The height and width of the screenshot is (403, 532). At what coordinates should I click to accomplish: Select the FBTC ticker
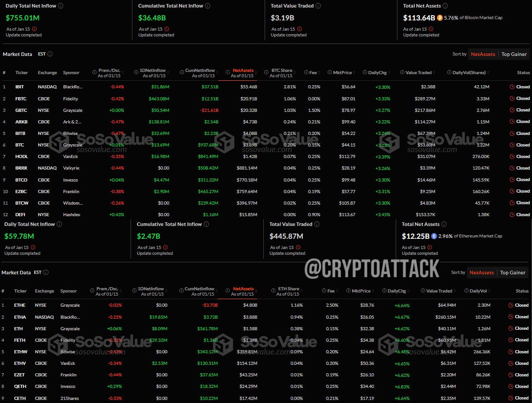coord(21,99)
